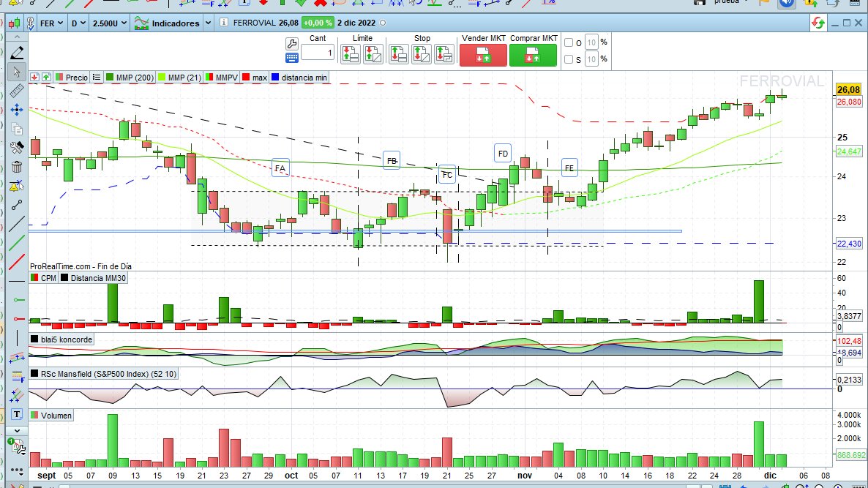This screenshot has height=488, width=868.
Task: Click second Stop order icon
Action: click(x=422, y=54)
